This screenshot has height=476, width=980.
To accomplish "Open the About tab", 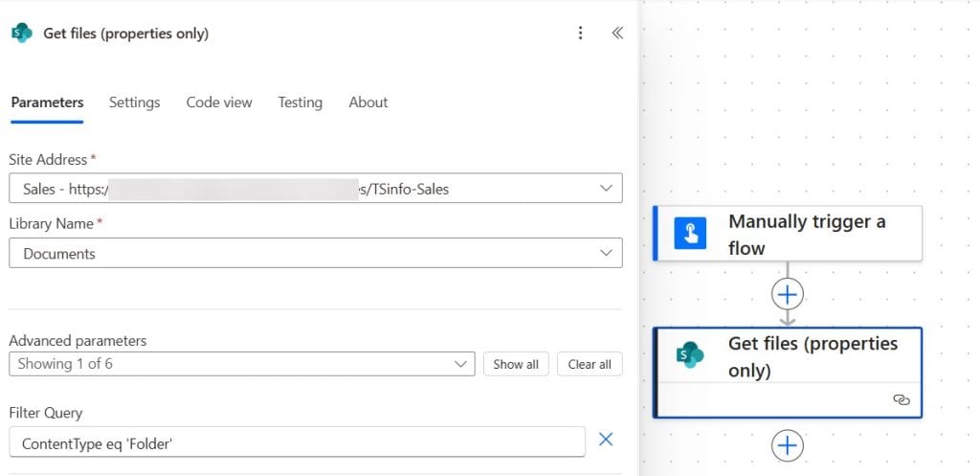I will 368,102.
